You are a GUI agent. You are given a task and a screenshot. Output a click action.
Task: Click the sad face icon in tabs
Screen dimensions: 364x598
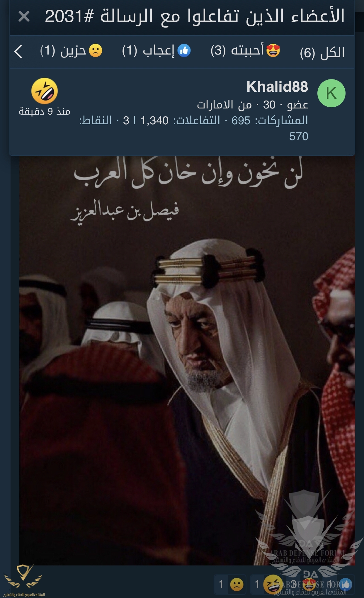pyautogui.click(x=96, y=51)
